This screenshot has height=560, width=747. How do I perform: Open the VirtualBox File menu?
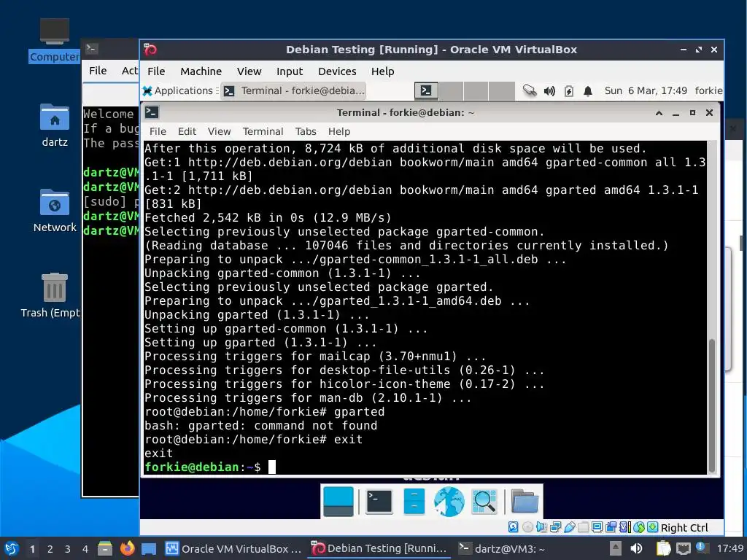tap(156, 71)
